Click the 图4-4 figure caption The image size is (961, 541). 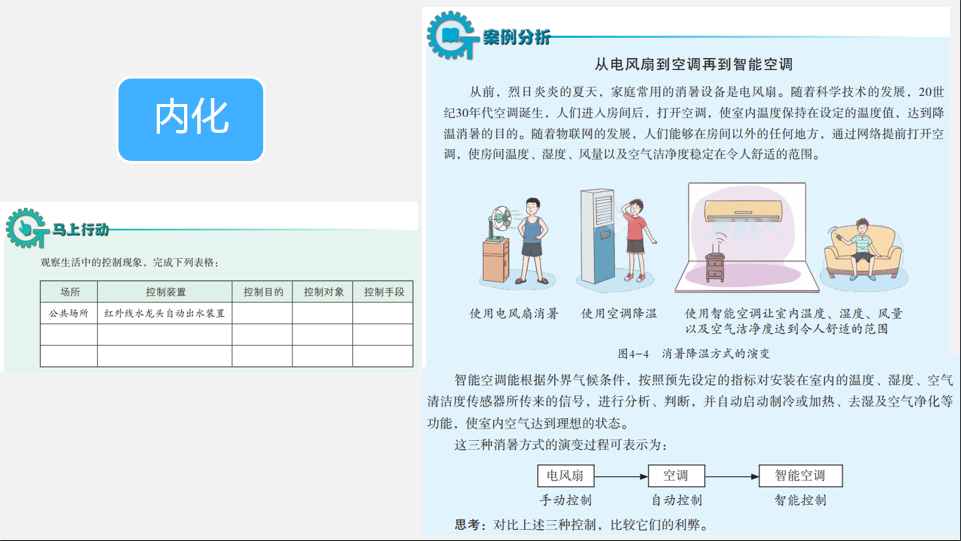693,353
